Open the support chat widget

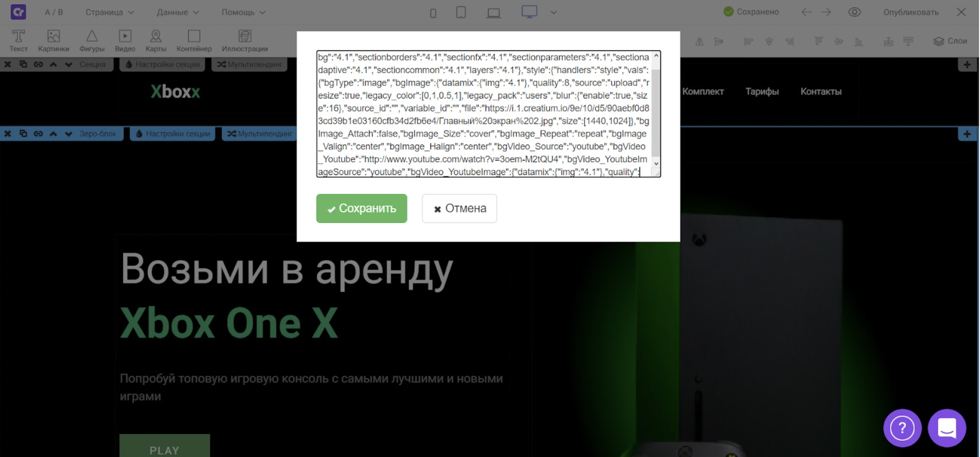(x=947, y=428)
